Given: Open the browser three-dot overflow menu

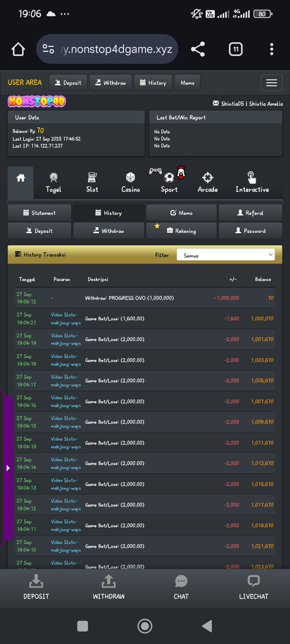Looking at the screenshot, I should [271, 49].
